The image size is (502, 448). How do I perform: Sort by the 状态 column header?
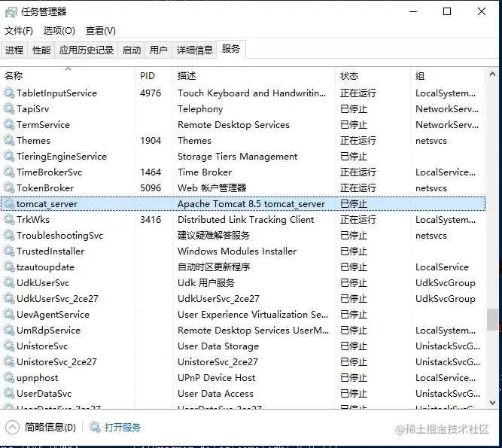tap(373, 75)
